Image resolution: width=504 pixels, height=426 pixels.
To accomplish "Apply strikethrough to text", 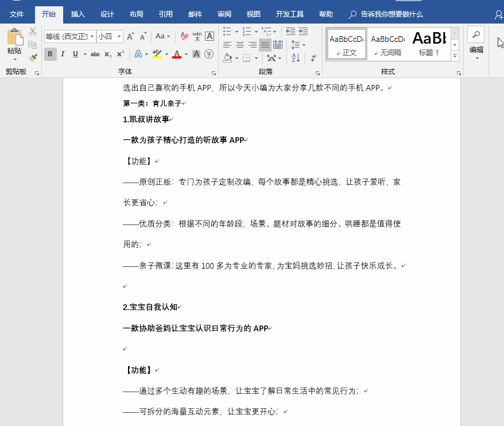I will (95, 53).
